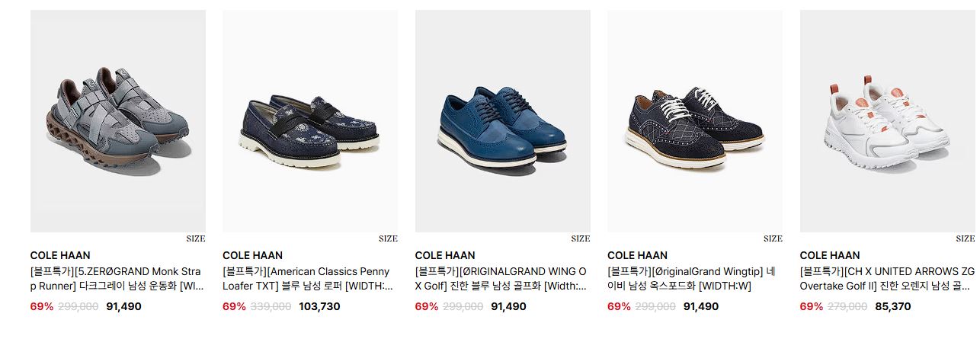Screen dimensions: 980x352
Task: Click COLE HAAN brand above Wingtip oxford
Action: pos(637,255)
